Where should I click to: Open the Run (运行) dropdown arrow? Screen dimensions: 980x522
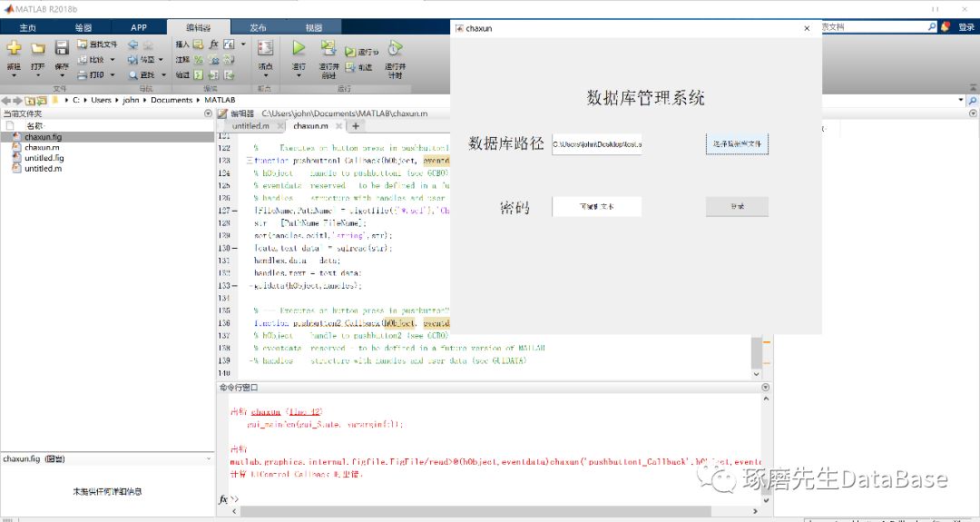coord(299,76)
